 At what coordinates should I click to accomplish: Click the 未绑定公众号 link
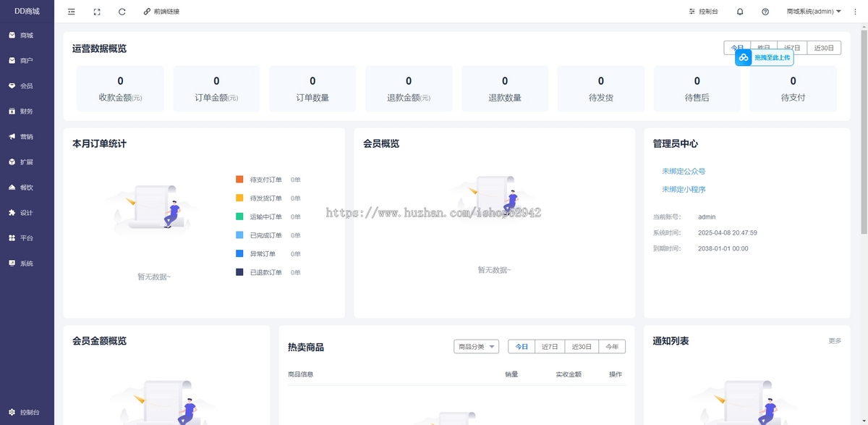[684, 172]
